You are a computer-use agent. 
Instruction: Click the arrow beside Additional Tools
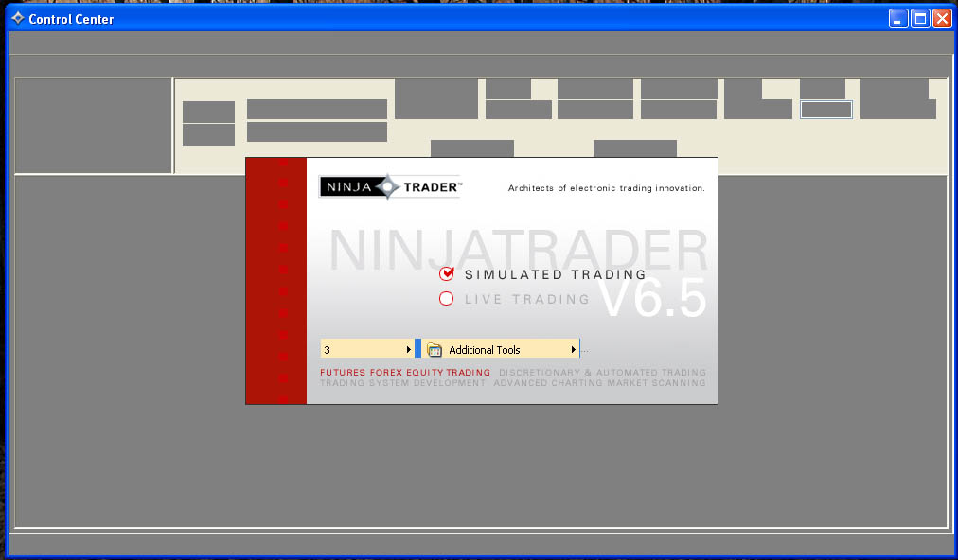click(573, 350)
